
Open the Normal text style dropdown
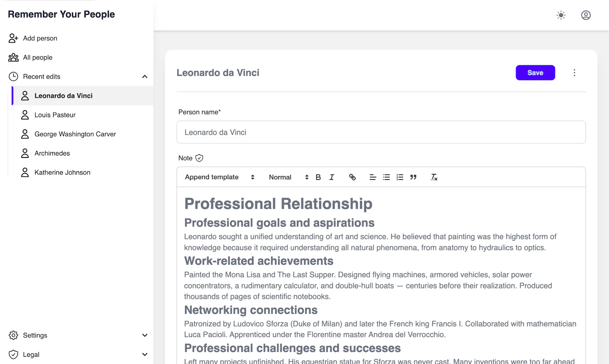point(289,177)
